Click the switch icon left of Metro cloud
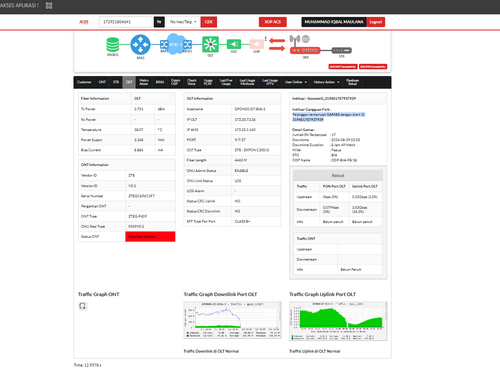The height and width of the screenshot is (370, 500). pos(163,44)
